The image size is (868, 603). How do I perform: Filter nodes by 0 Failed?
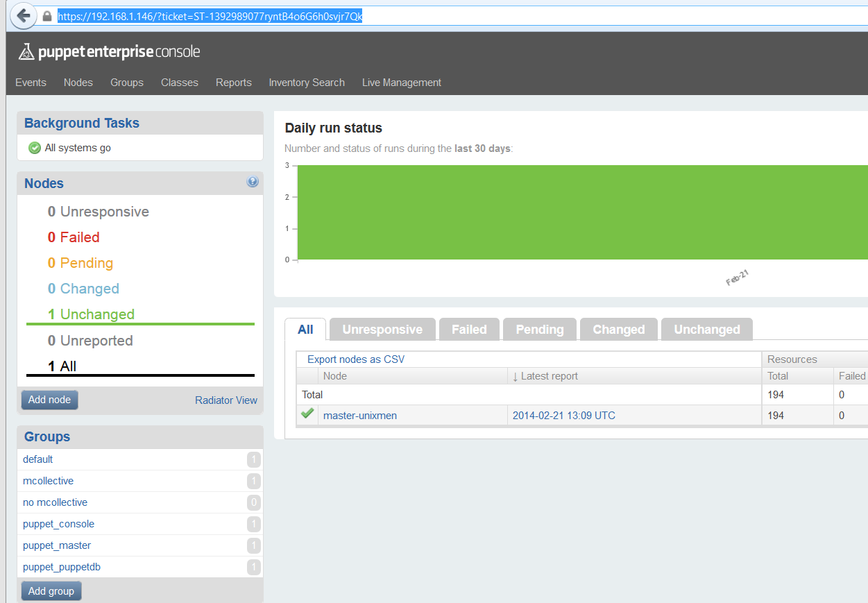74,237
